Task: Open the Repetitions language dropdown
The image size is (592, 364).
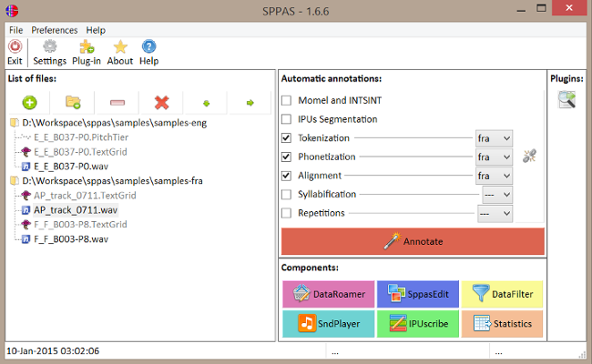Action: coord(495,214)
